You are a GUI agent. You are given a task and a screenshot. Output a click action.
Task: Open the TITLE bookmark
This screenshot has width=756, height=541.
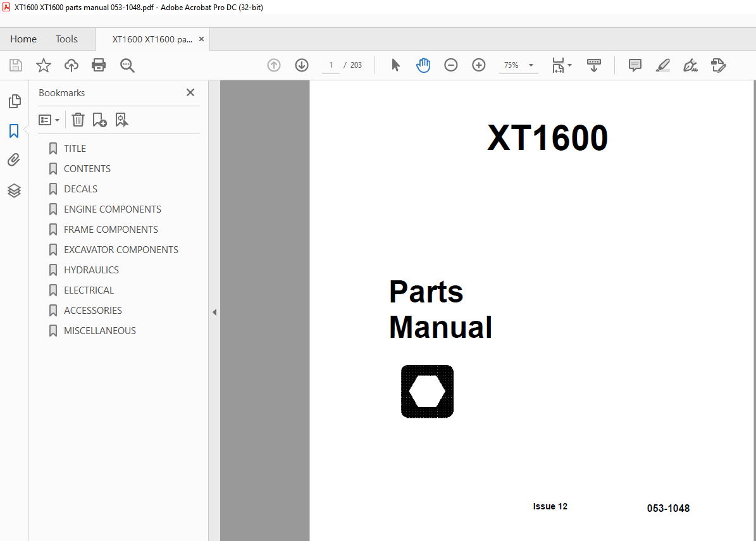(75, 149)
